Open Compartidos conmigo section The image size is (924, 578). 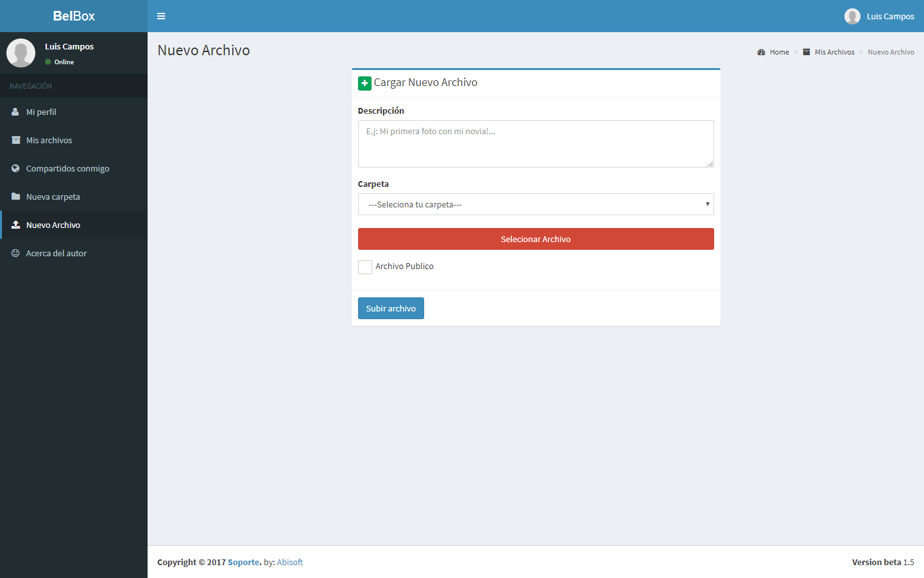(x=74, y=168)
